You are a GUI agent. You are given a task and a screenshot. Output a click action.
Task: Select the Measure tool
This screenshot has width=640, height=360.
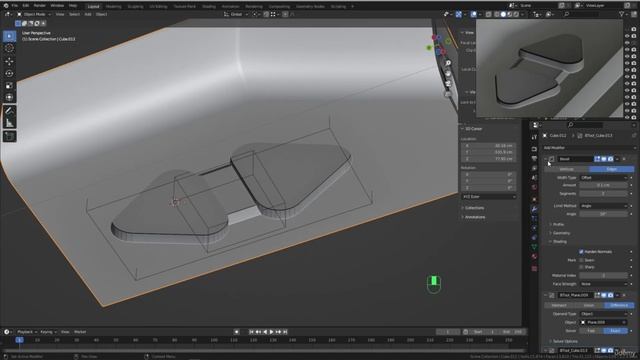[x=9, y=123]
